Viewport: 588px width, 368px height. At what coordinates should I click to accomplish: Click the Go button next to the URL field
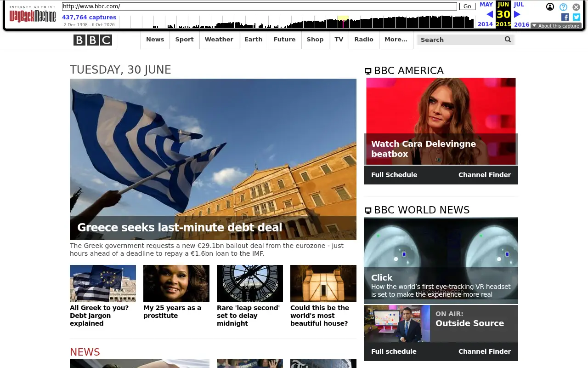[x=467, y=6]
